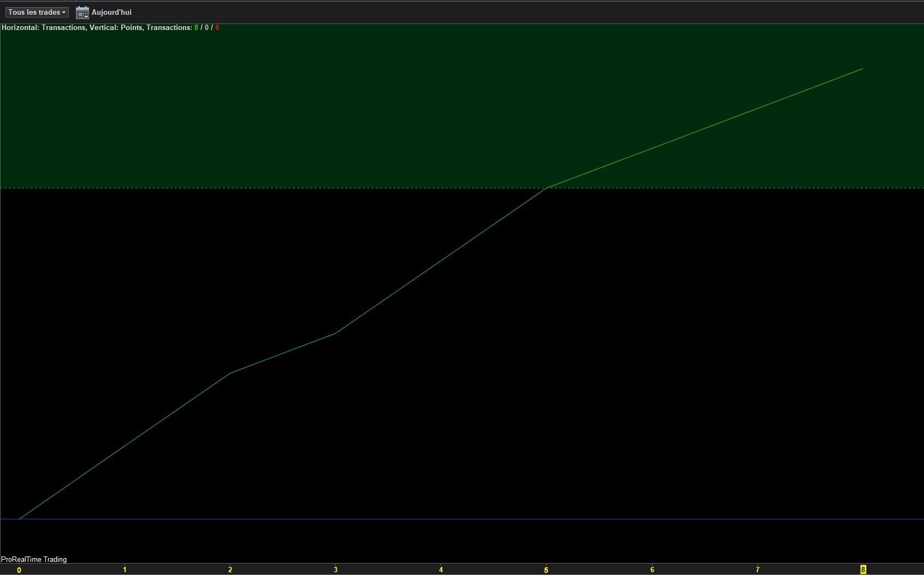Screen dimensions: 924x575
Task: Click transaction 3 on the horizontal axis
Action: coord(335,570)
